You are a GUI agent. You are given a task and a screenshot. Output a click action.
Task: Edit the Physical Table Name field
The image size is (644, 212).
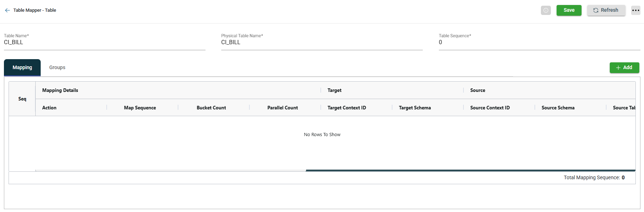pyautogui.click(x=321, y=42)
